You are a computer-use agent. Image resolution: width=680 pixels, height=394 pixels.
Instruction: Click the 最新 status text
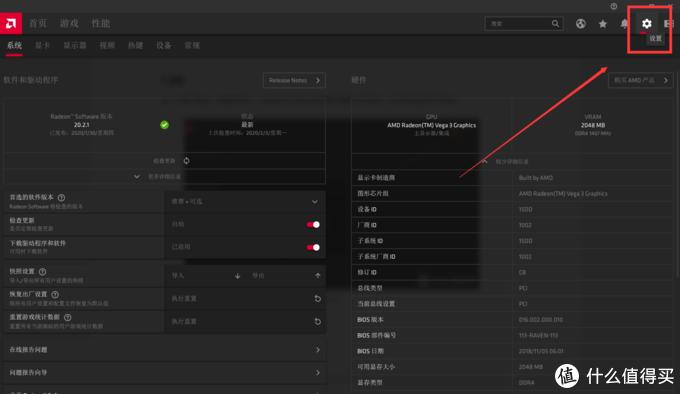[247, 125]
